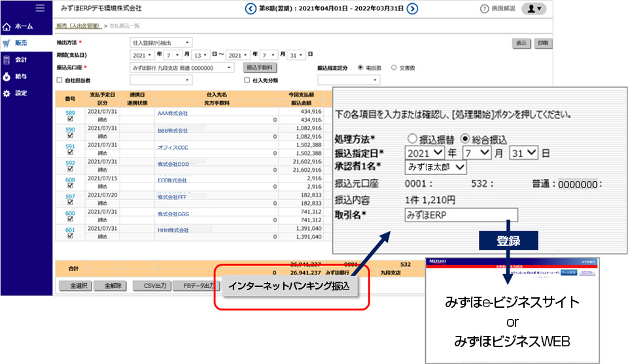Open the 株式会社DDD supplier link

[173, 165]
